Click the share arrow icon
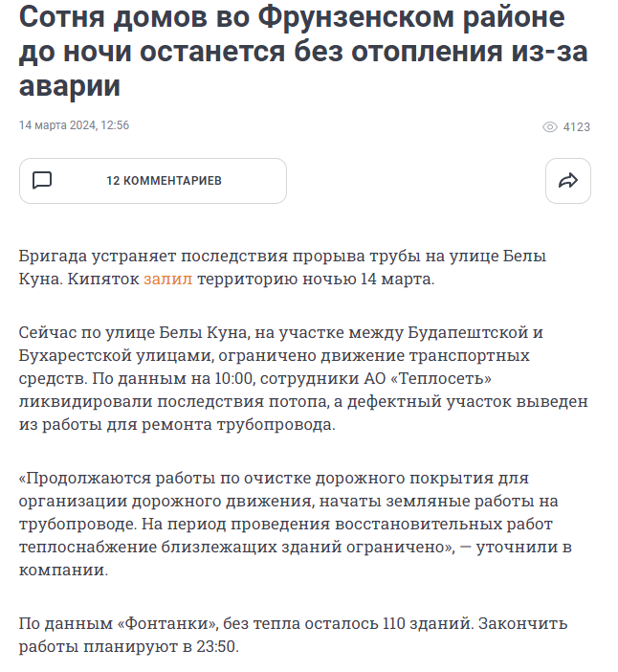618x672 pixels. (567, 181)
